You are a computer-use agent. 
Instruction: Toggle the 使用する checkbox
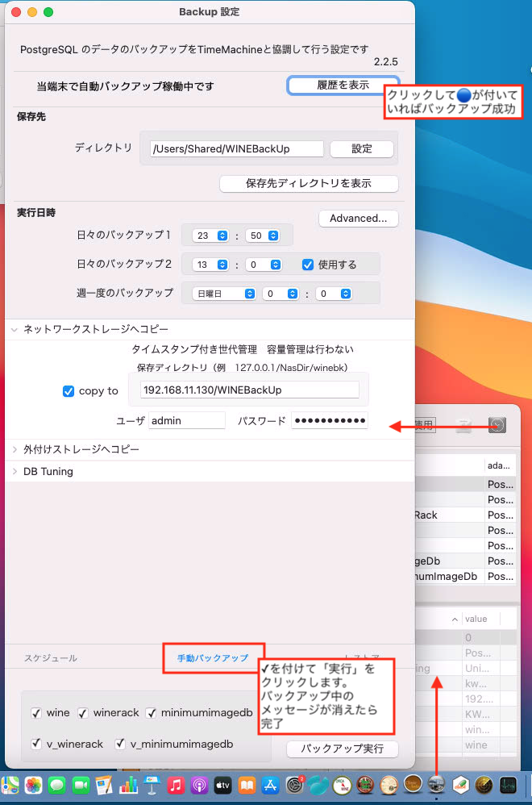click(x=308, y=265)
